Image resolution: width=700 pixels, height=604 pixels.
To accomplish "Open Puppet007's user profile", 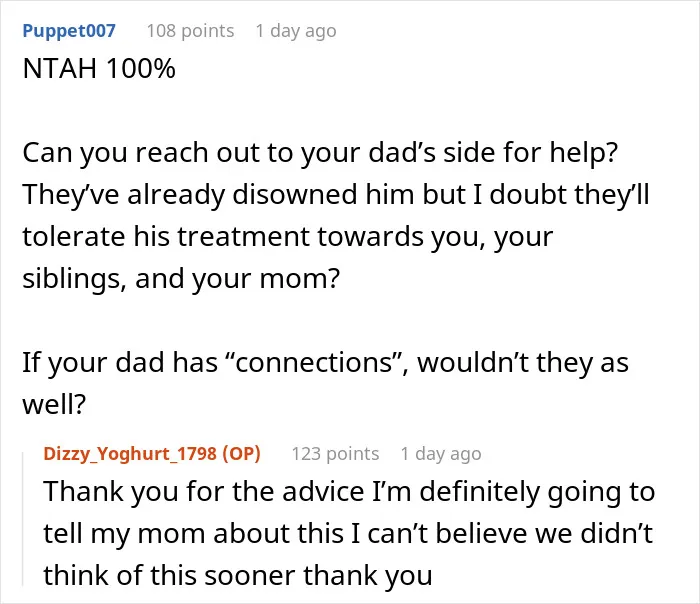I will pyautogui.click(x=69, y=31).
